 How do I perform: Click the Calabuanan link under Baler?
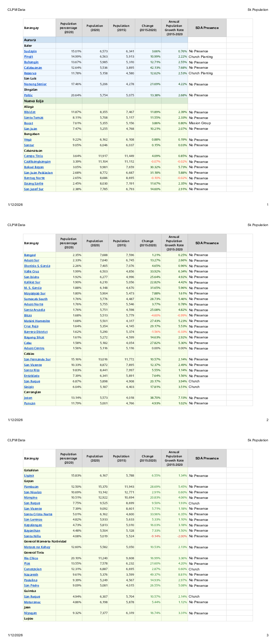coord(33,68)
